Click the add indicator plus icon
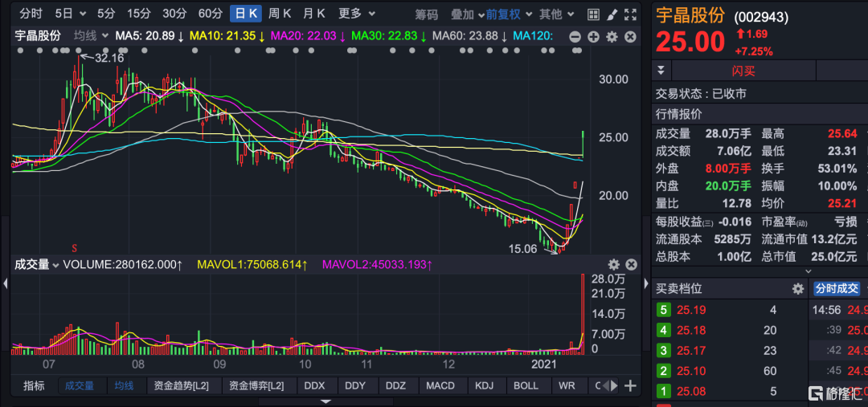This screenshot has width=868, height=407. 631,385
